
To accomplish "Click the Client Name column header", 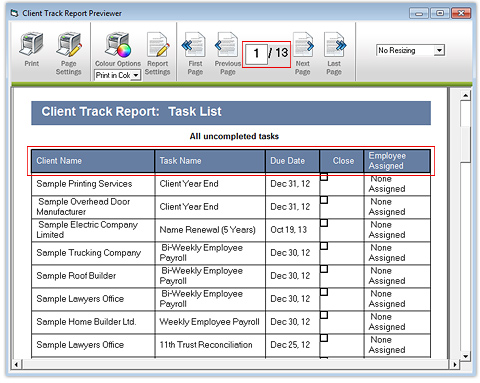I will (x=93, y=161).
